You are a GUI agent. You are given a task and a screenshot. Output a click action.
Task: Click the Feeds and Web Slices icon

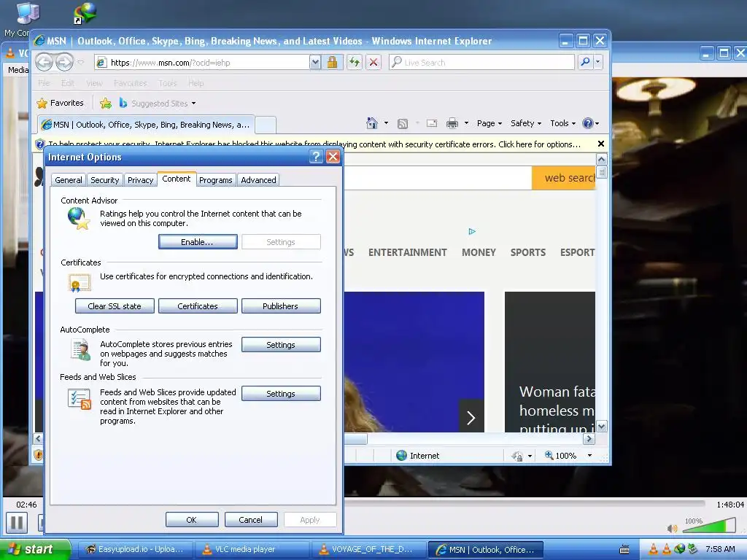tap(79, 399)
